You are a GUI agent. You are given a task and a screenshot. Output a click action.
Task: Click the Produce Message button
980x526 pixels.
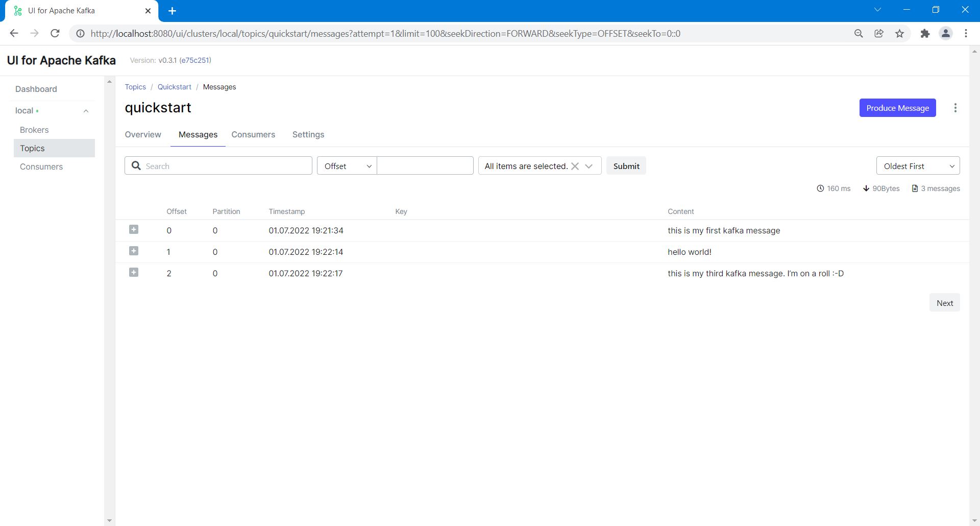897,108
